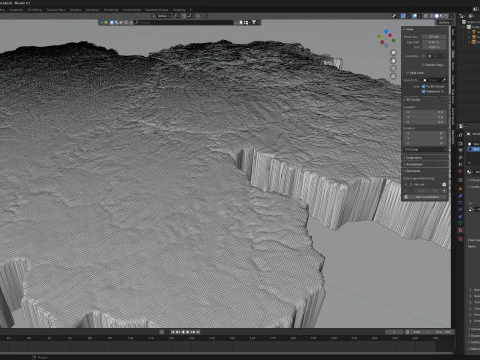Open the Options dropdown in viewport
The image size is (480, 360).
point(445,22)
